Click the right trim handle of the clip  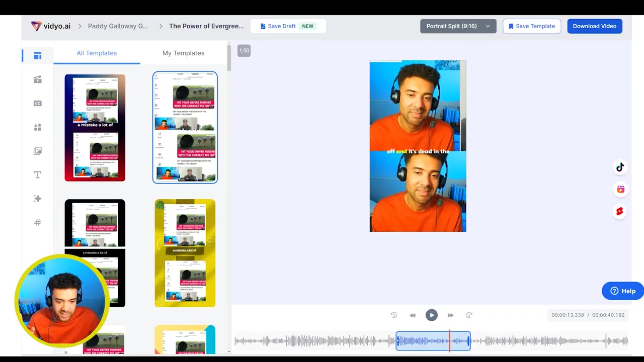coord(469,341)
